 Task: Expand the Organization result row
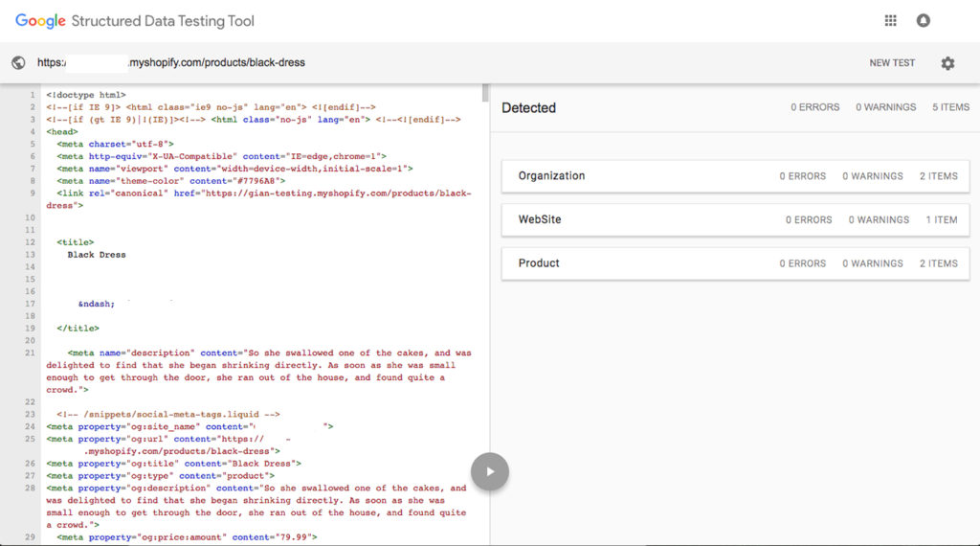point(735,176)
